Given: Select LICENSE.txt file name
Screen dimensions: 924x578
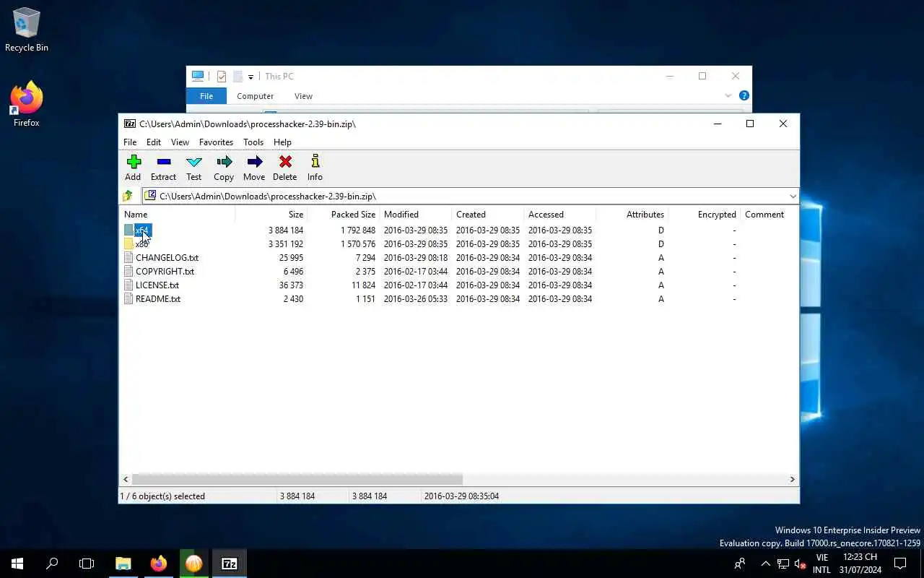Looking at the screenshot, I should click(157, 285).
